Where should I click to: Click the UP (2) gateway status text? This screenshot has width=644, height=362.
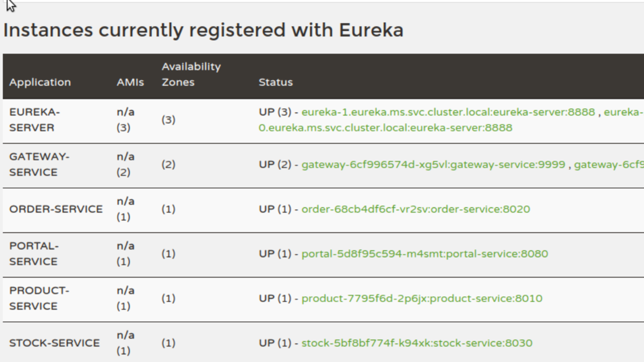[x=275, y=164]
